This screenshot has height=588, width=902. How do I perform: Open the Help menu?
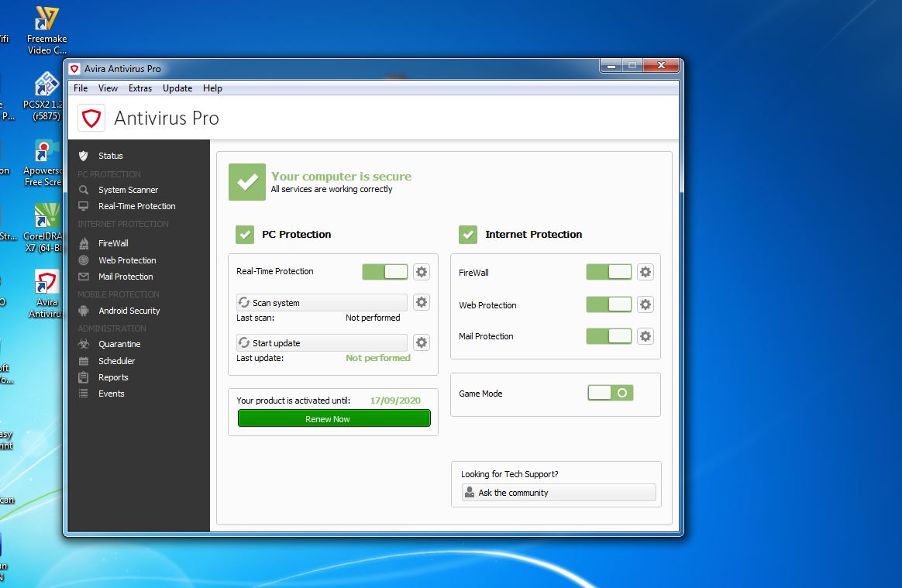(x=212, y=88)
